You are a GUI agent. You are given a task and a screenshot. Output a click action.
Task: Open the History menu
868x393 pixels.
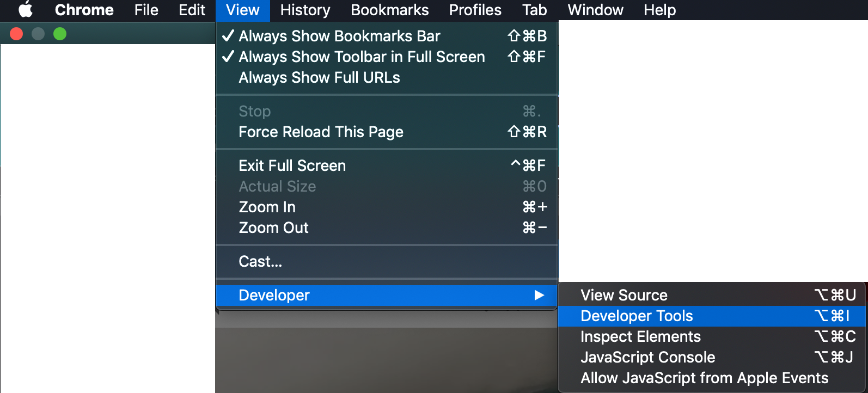pyautogui.click(x=305, y=10)
